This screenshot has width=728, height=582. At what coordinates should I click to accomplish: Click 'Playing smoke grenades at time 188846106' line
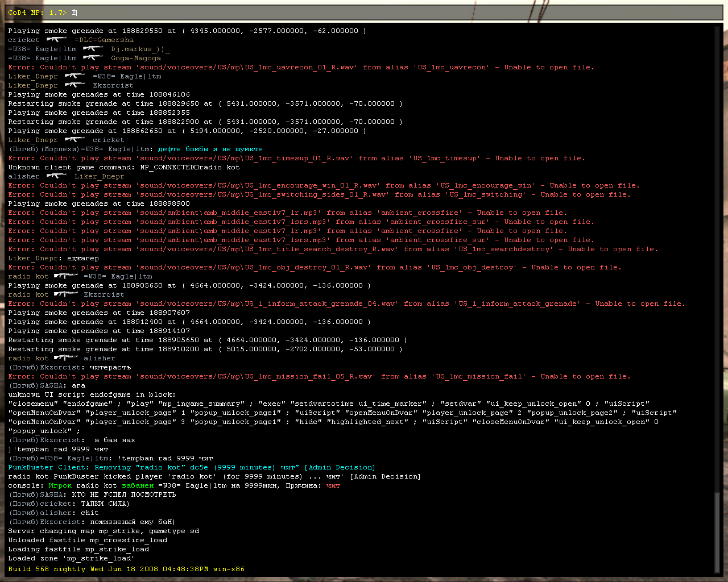99,94
